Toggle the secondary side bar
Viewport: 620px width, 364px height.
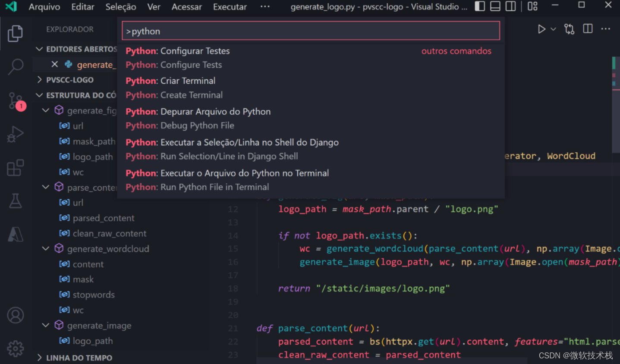510,6
